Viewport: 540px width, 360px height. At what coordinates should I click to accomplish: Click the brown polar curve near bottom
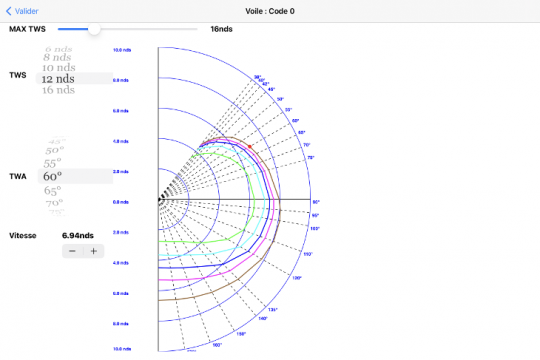(193, 296)
